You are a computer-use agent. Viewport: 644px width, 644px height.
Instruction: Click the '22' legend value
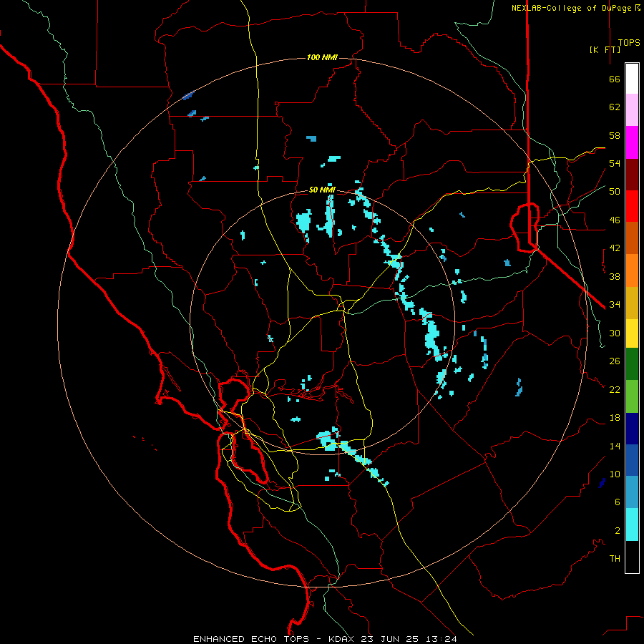[x=615, y=389]
